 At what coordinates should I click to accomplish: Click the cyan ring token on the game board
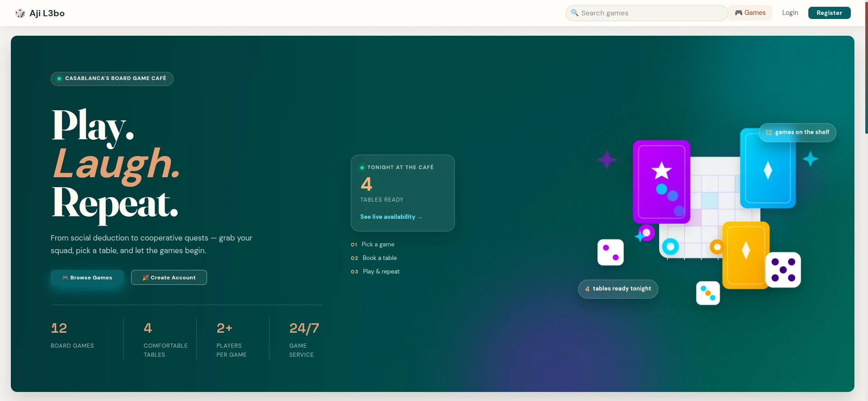click(670, 247)
